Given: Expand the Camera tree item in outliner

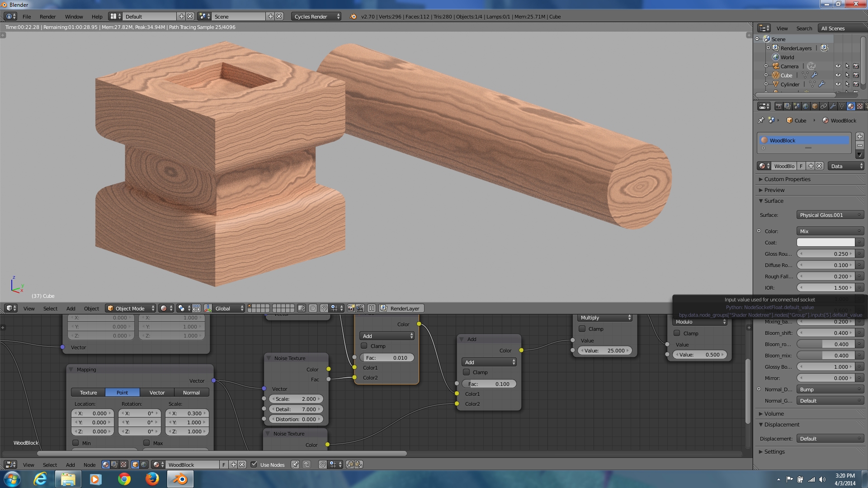Looking at the screenshot, I should tap(766, 66).
